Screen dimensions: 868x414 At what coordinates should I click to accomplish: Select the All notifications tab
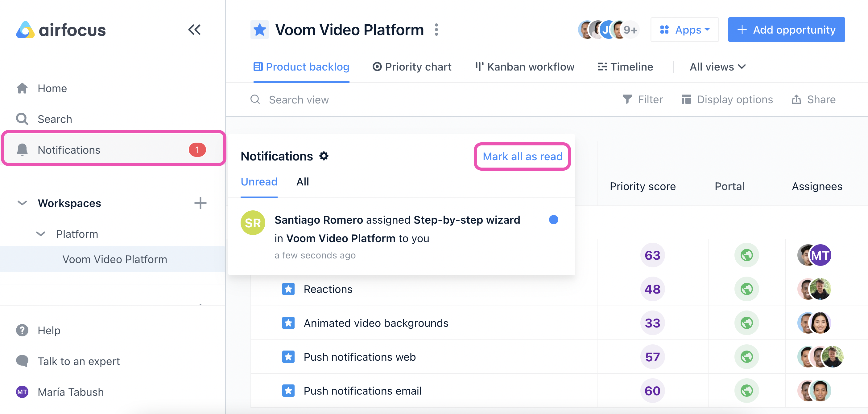pos(303,182)
